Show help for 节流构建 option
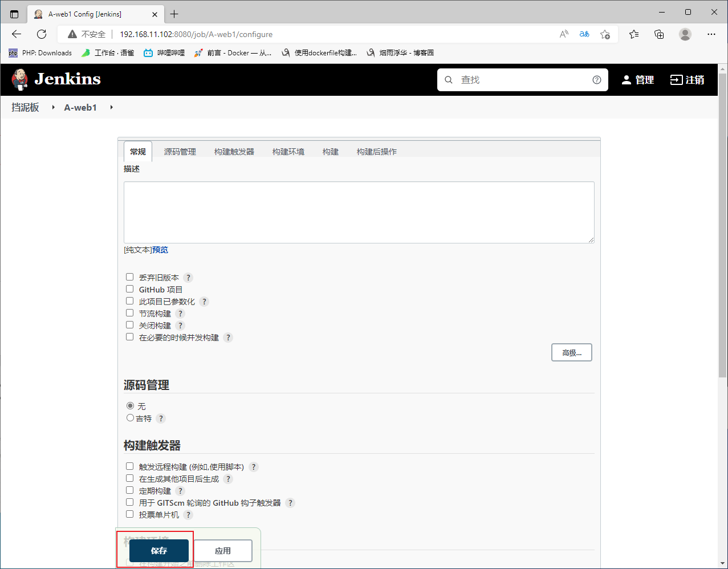The image size is (728, 569). pos(180,314)
